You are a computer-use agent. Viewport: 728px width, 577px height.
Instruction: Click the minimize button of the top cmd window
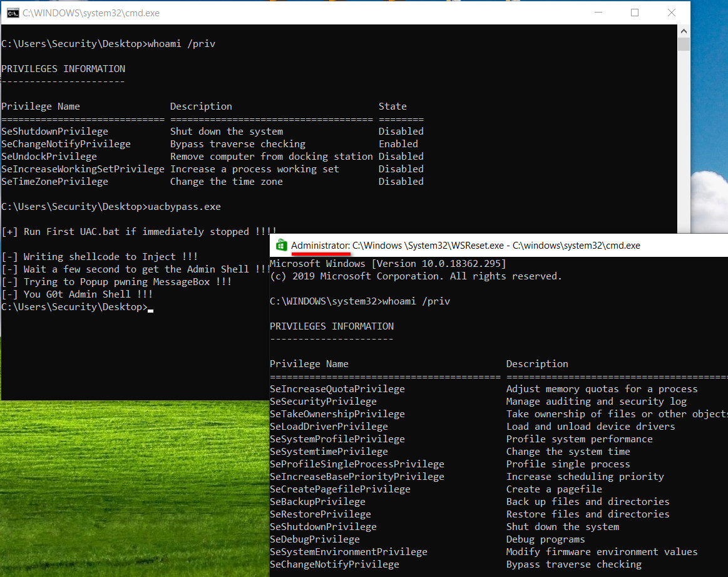(598, 13)
